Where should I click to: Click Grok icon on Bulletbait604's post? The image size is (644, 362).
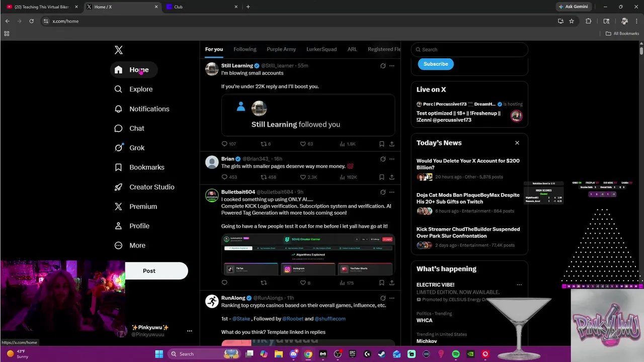click(383, 192)
